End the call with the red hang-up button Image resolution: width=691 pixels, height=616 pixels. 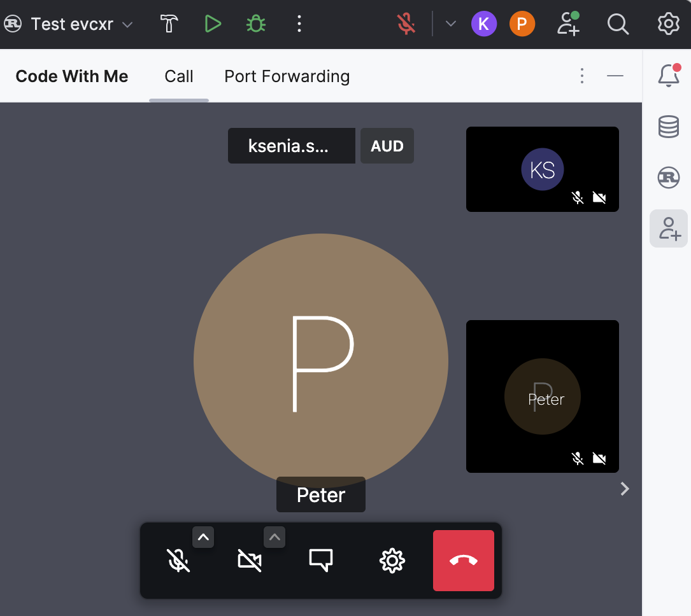click(464, 561)
